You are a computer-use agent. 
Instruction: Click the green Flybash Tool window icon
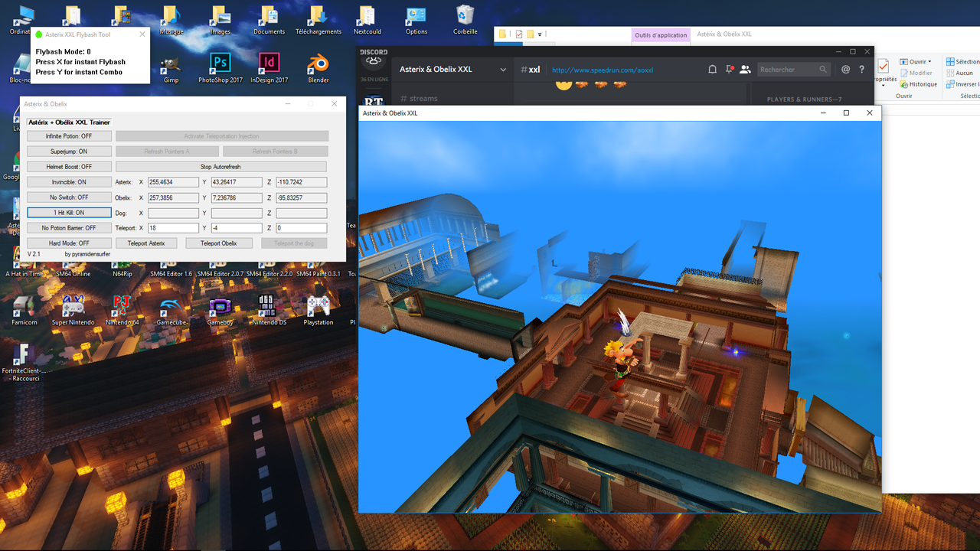39,34
